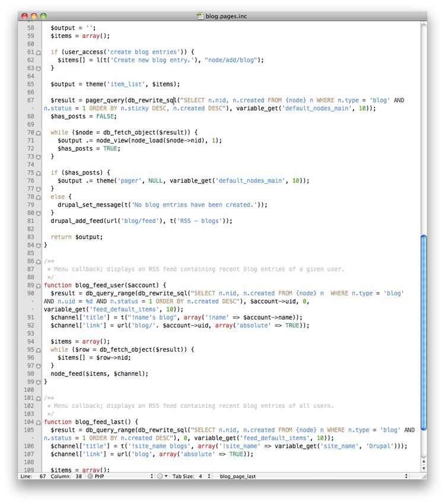The width and height of the screenshot is (445, 504).
Task: Zoom the window with the green button
Action: pos(43,16)
